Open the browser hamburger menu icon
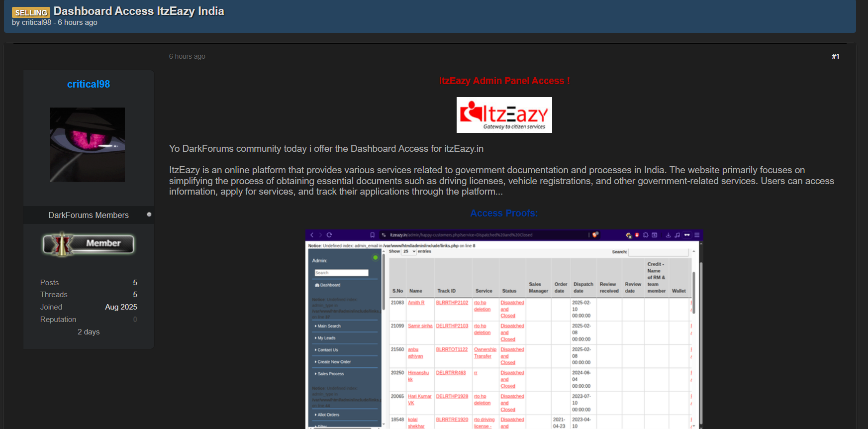 point(697,235)
